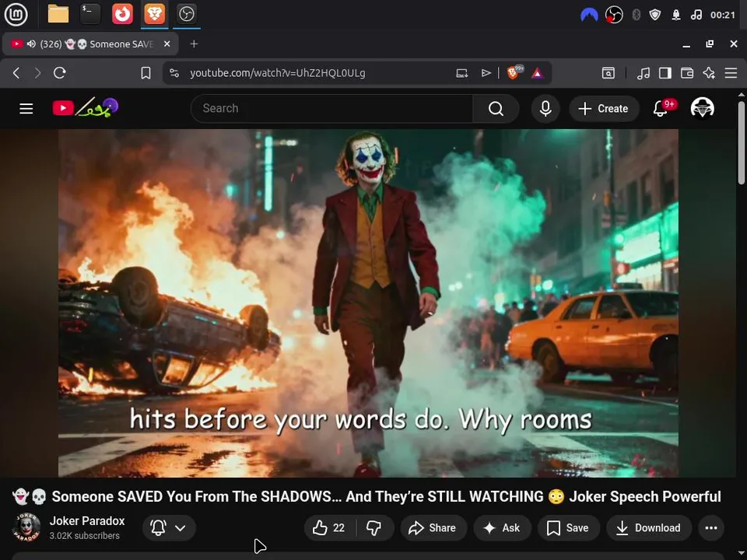Click the Download button

(648, 527)
